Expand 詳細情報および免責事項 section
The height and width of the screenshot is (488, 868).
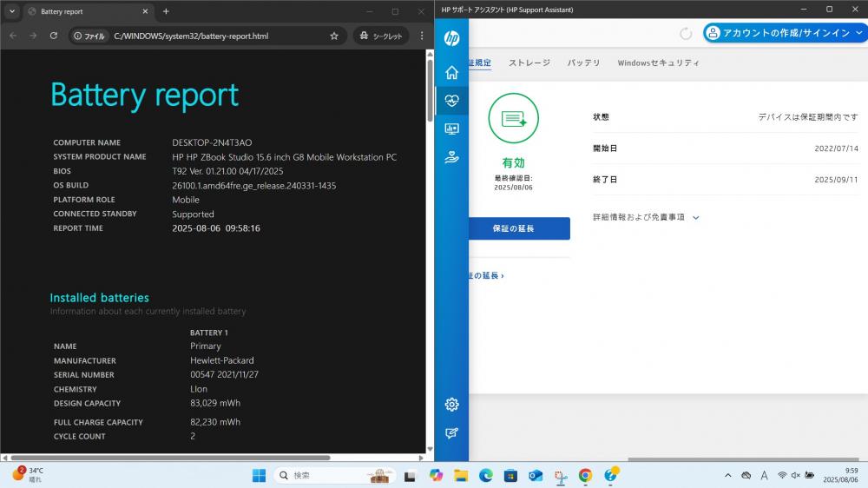coord(646,218)
